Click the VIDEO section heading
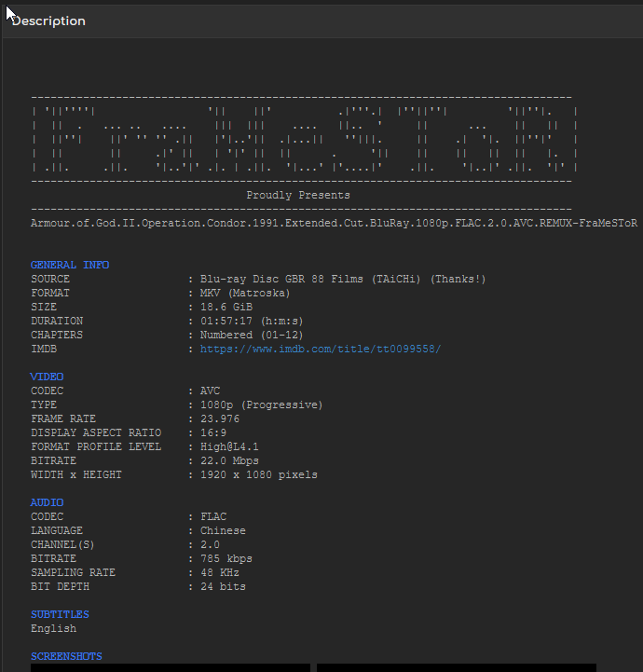The width and height of the screenshot is (643, 672). [x=48, y=377]
